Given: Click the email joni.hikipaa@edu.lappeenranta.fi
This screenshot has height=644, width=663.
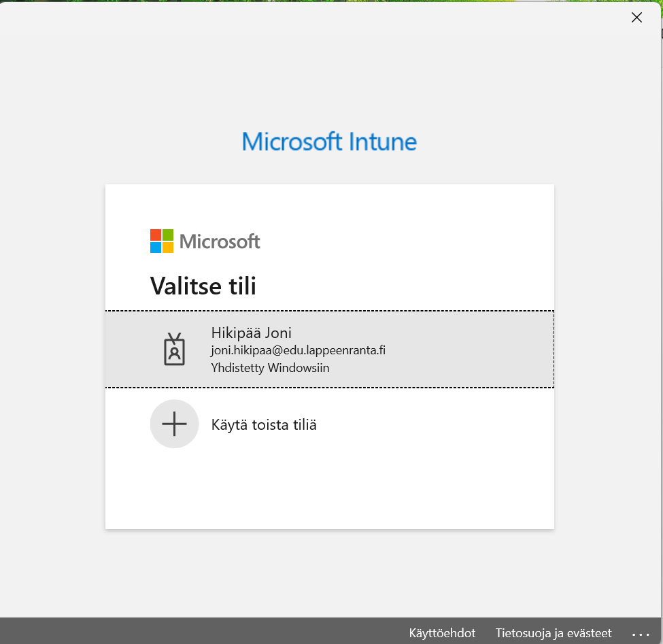Looking at the screenshot, I should coord(298,350).
